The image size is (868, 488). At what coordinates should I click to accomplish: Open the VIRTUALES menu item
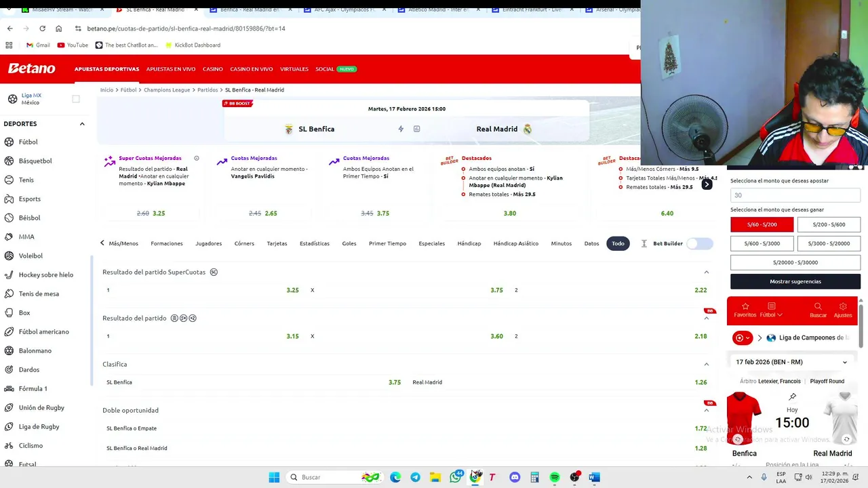tap(294, 69)
